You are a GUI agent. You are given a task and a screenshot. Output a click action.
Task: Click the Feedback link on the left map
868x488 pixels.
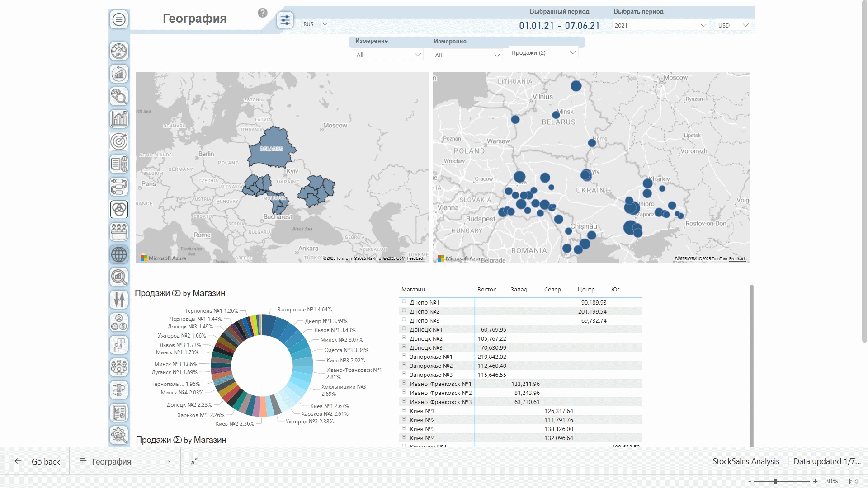coord(415,258)
